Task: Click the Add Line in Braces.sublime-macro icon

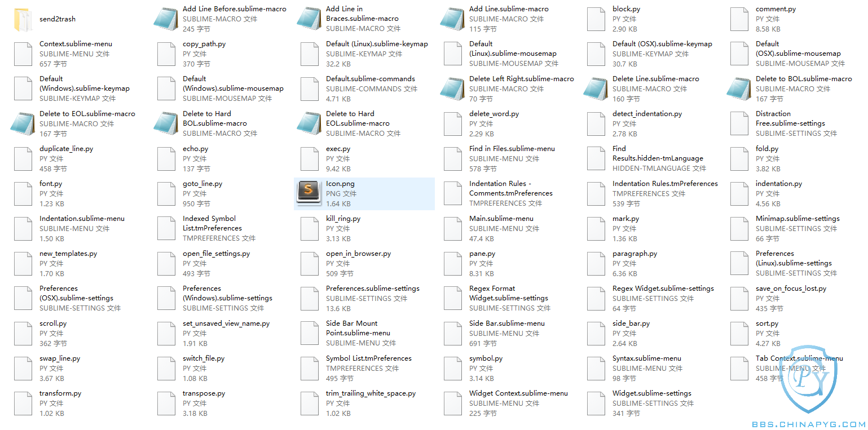Action: (310, 19)
